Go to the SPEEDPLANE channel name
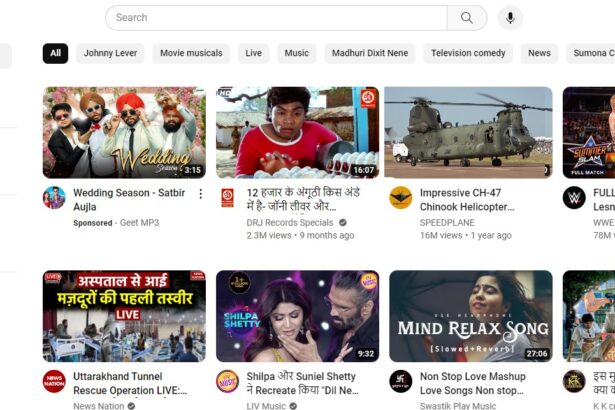 pos(447,223)
